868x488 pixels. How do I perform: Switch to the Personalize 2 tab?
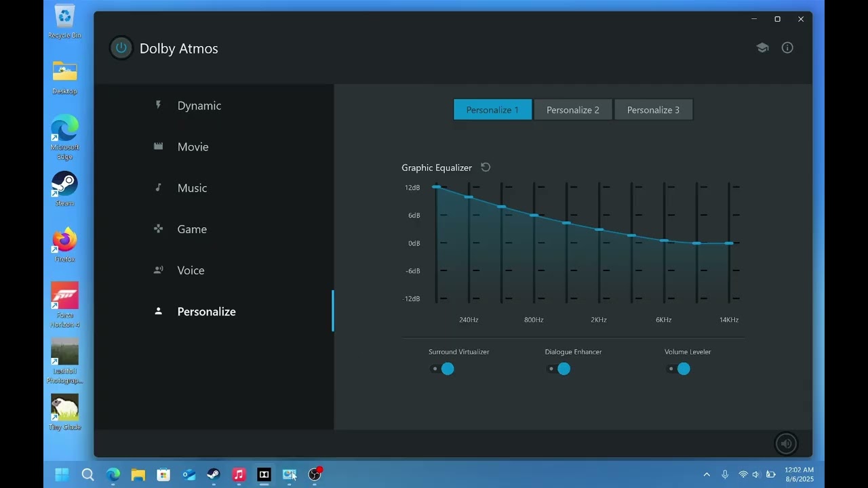click(573, 110)
